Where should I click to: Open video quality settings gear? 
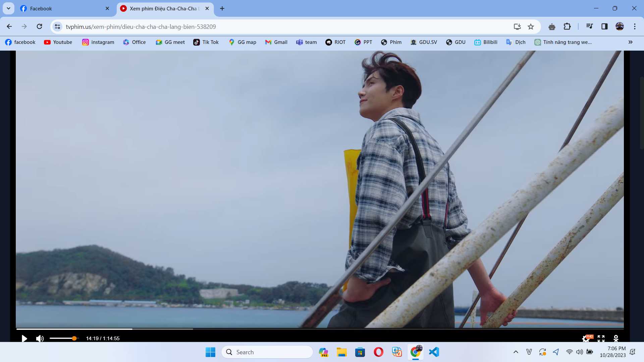586,339
